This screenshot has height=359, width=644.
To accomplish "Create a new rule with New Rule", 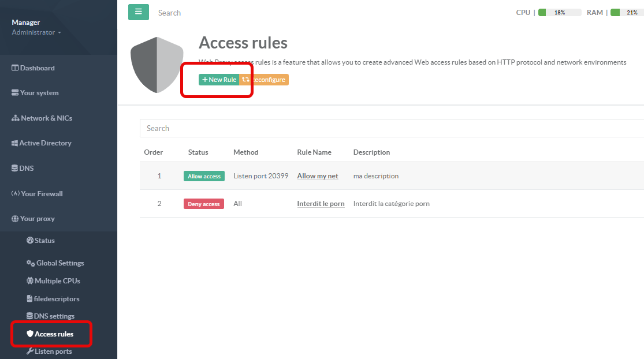I will click(219, 80).
